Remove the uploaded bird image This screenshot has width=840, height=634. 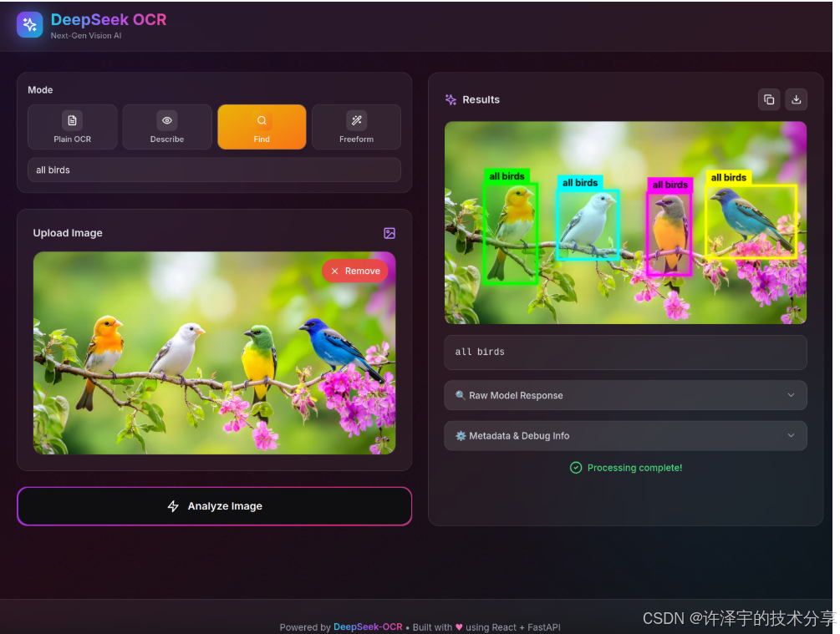click(354, 270)
